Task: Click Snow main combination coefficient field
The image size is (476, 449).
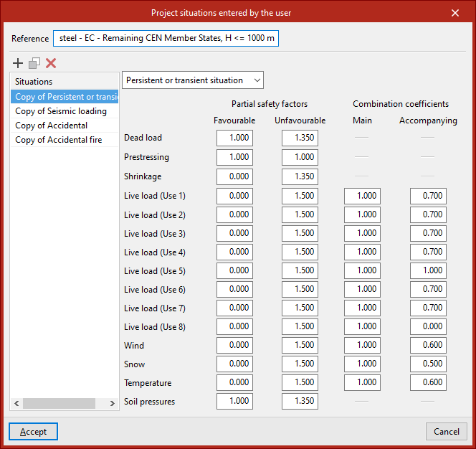Action: tap(362, 364)
